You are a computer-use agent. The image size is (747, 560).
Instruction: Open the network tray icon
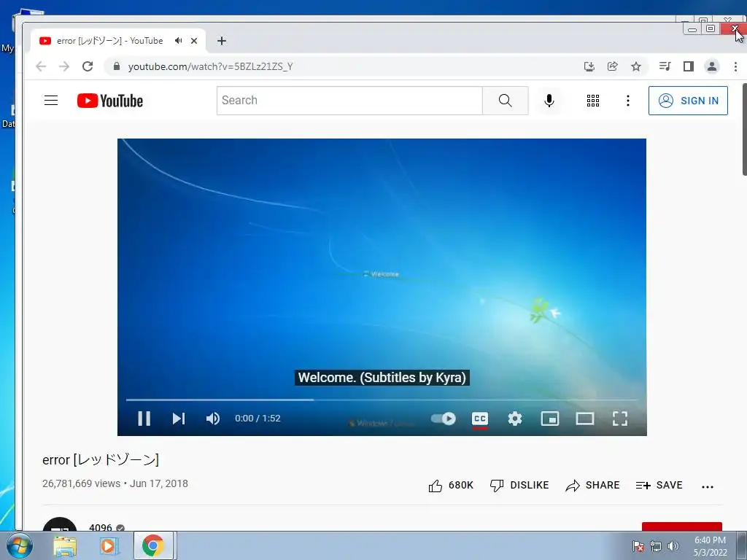coord(656,546)
